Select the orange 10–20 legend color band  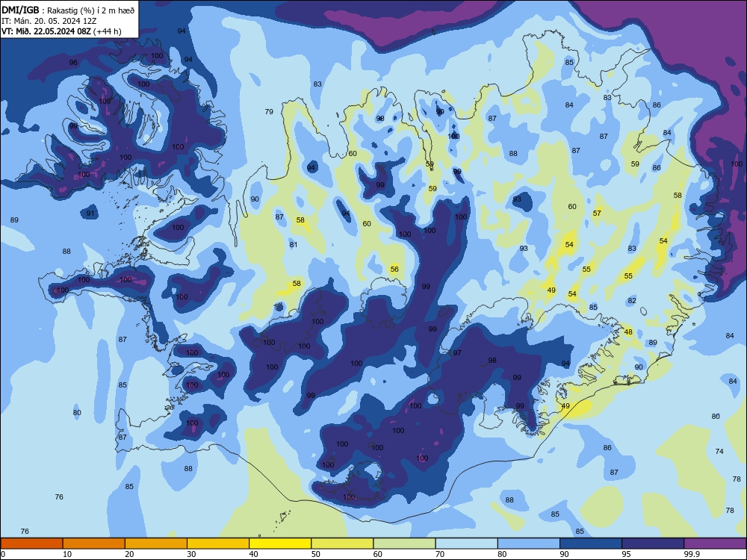click(94, 544)
